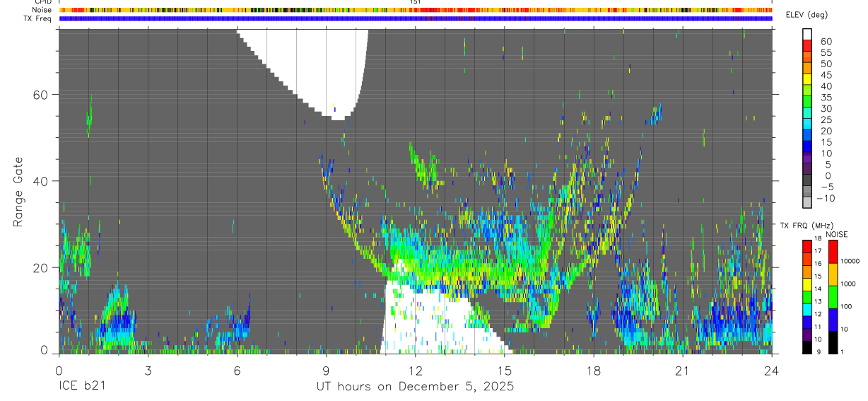Click the '6' hour mark on time axis
Screen dimensions: 868x401
237,370
